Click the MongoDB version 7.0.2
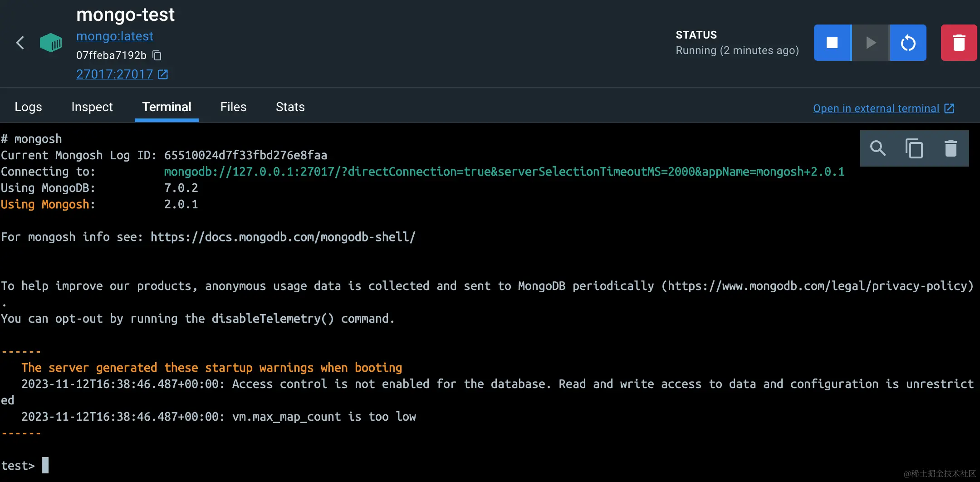Screen dimensions: 980x482 [181, 188]
